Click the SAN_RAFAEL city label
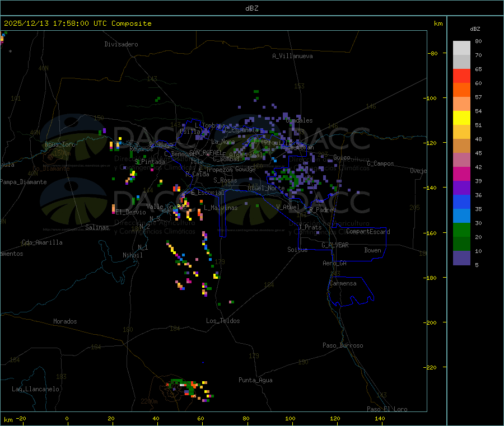Viewport: 504px width, 426px height. point(205,152)
